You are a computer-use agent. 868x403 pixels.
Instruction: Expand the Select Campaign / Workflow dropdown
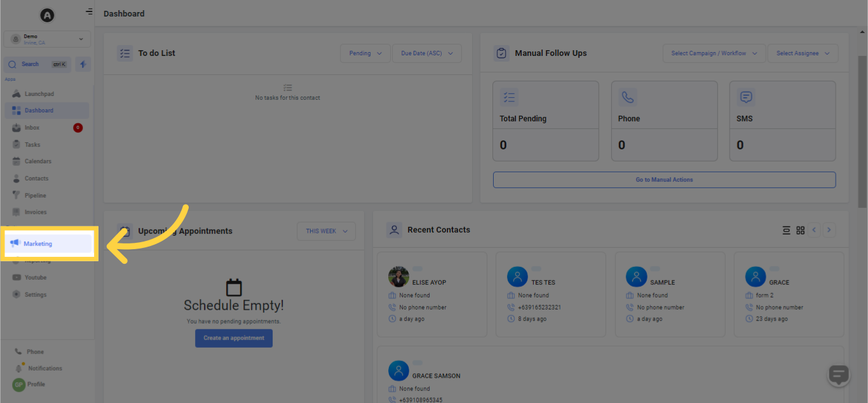(x=714, y=53)
